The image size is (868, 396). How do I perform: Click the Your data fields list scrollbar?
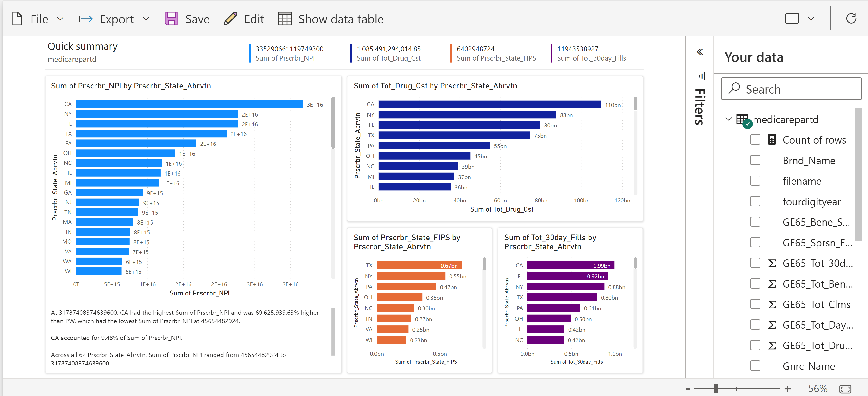[x=858, y=174]
